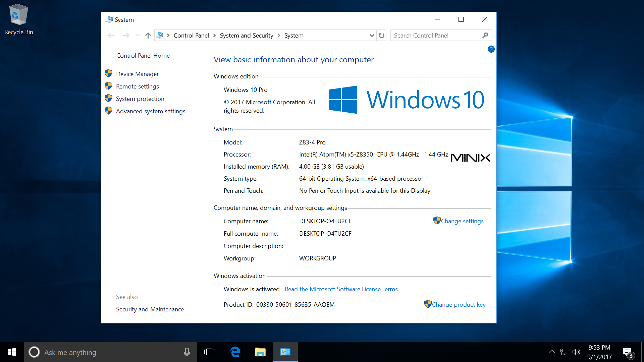Screen dimensions: 644x362
Task: Show hidden tray icons chevron
Action: point(552,352)
